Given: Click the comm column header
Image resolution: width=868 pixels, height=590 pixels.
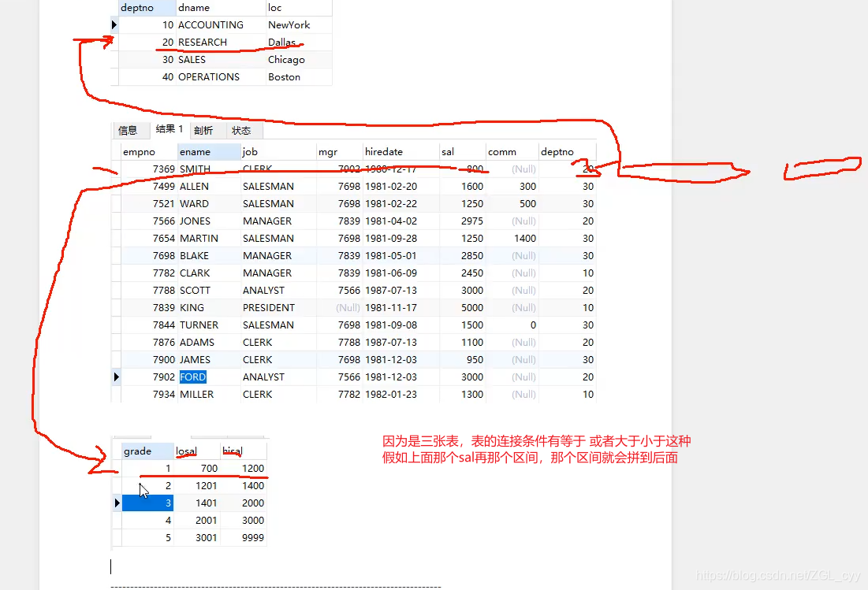Looking at the screenshot, I should pos(512,151).
